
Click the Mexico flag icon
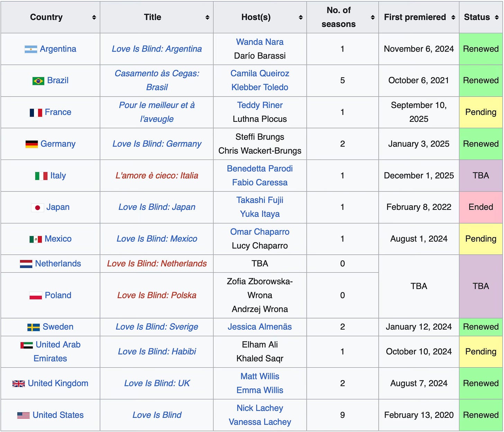(x=36, y=239)
